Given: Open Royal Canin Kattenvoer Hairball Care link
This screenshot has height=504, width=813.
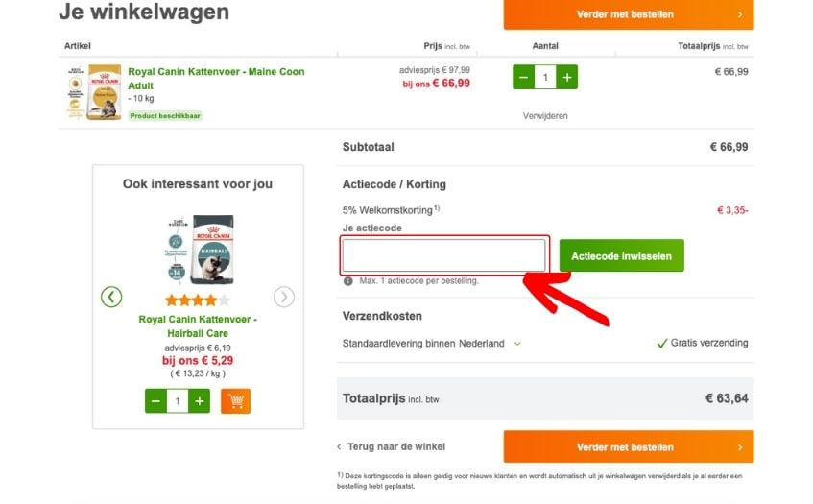Looking at the screenshot, I should coord(198,326).
